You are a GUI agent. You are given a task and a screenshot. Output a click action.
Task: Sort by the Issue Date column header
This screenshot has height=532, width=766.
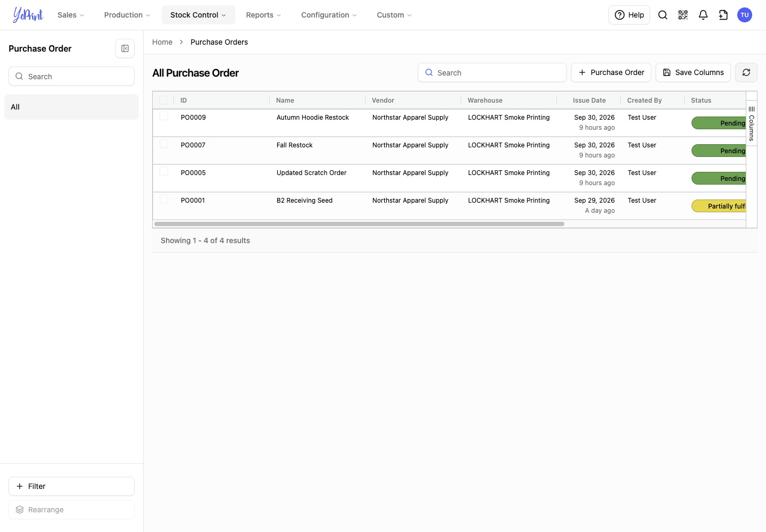coord(589,100)
